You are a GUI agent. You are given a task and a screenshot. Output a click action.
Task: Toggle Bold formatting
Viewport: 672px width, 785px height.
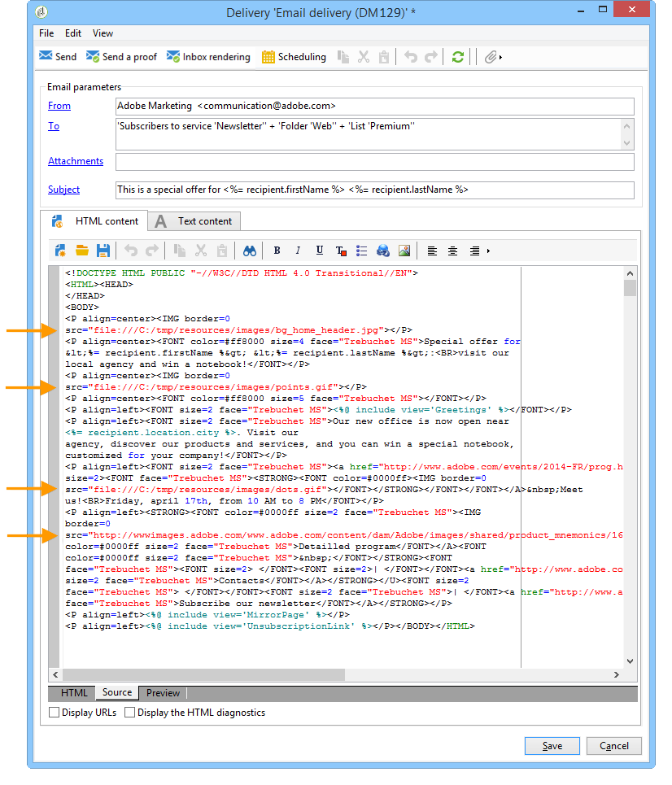(277, 251)
